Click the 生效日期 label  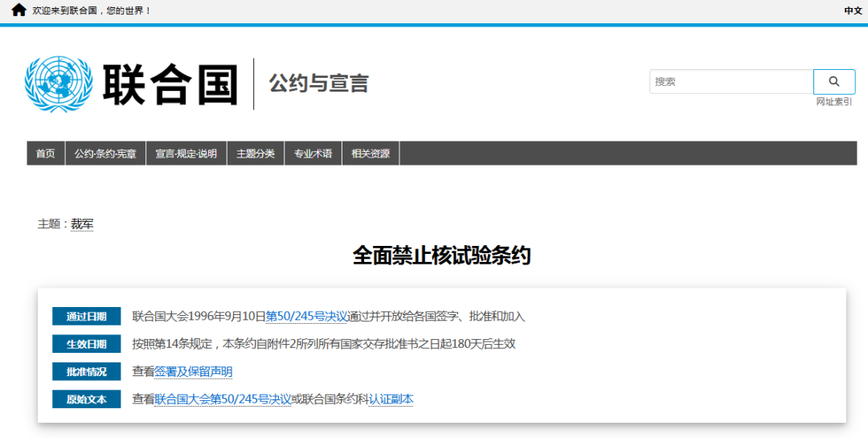coord(86,344)
